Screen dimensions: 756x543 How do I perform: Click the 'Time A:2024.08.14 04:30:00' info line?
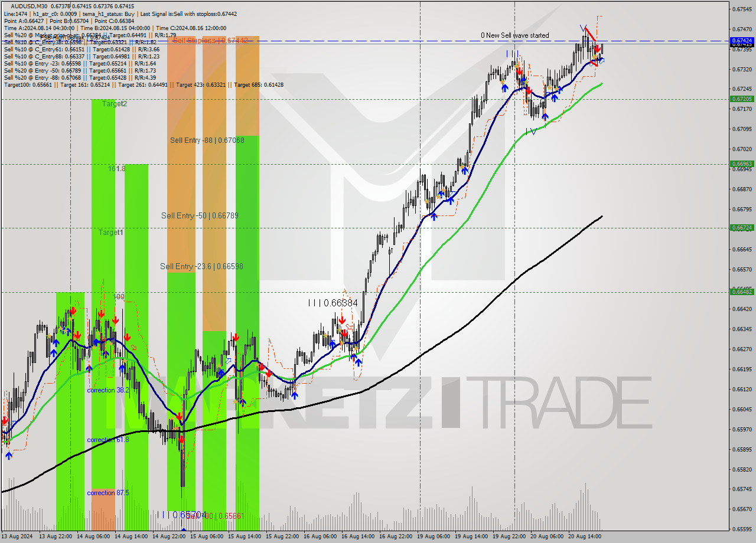coord(115,28)
